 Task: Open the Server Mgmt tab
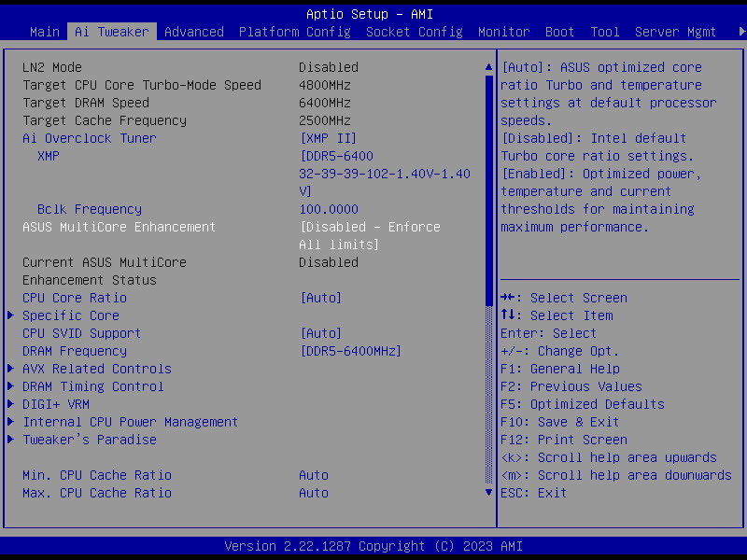675,32
